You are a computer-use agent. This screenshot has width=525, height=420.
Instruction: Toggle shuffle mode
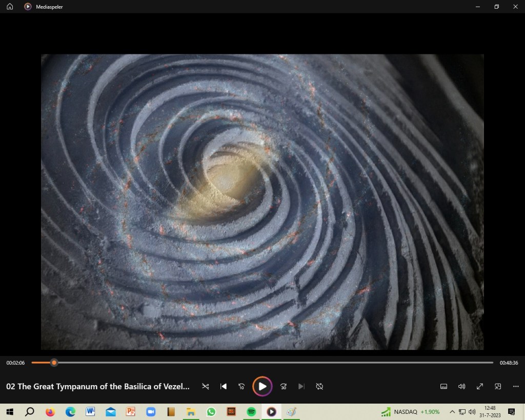tap(206, 386)
